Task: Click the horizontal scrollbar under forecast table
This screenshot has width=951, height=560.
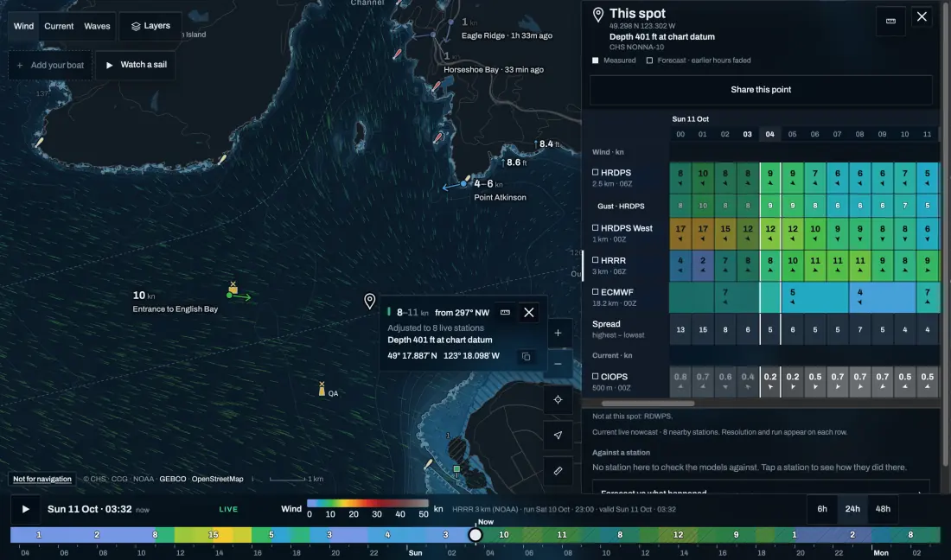Action: (x=648, y=403)
